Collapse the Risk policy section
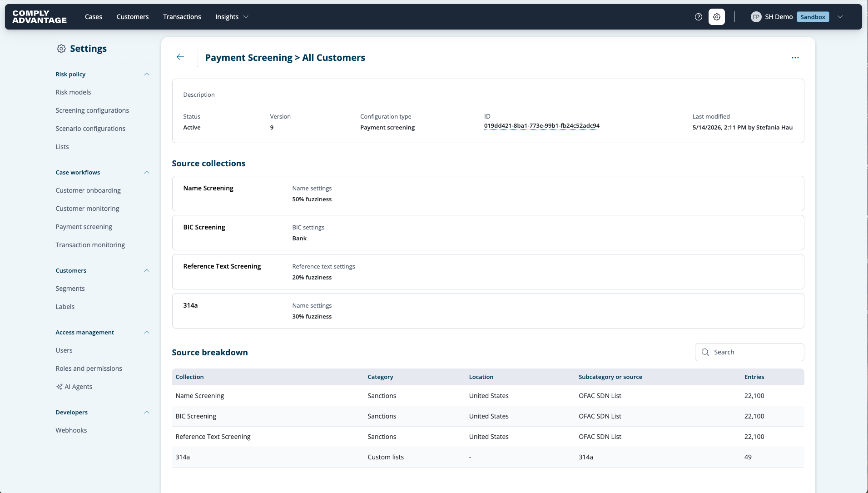Viewport: 868px width, 493px height. 147,74
